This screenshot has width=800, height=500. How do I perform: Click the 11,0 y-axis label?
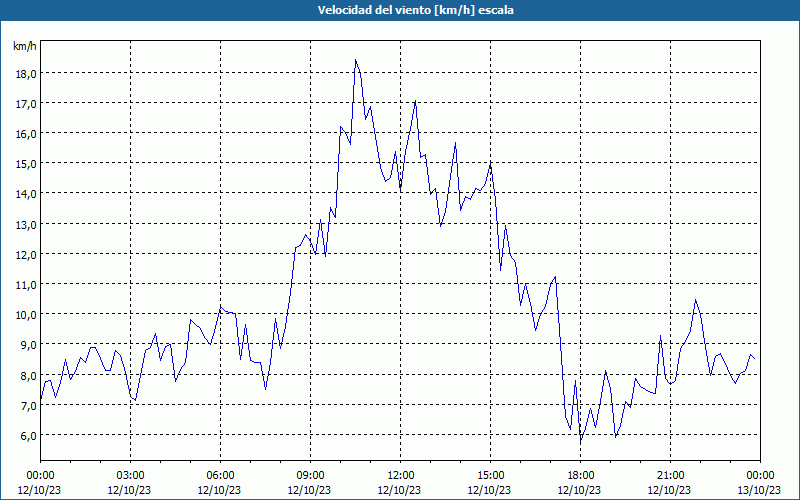pos(26,285)
